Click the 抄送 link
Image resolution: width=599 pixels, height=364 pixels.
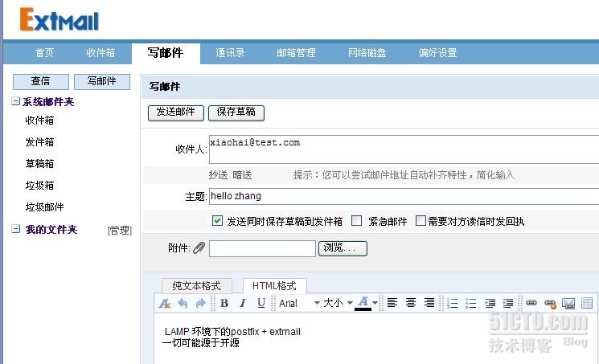pyautogui.click(x=218, y=175)
